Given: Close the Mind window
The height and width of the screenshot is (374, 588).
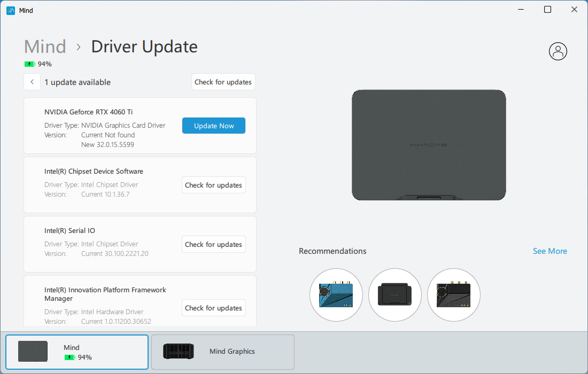Looking at the screenshot, I should (574, 10).
